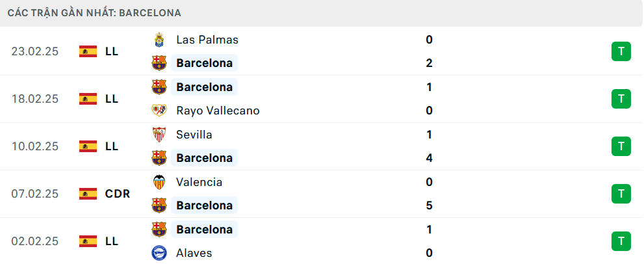Click green T badge for Sevilla match
644x264 pixels.
[x=621, y=146]
